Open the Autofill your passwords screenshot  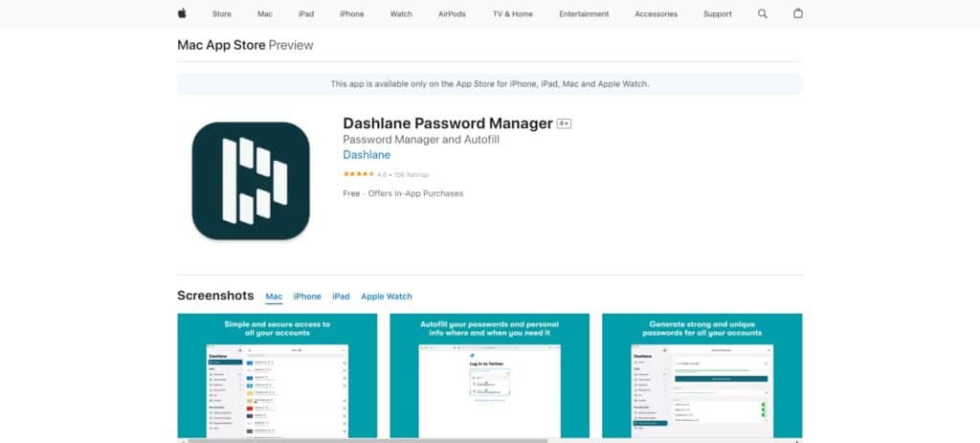[x=489, y=376]
